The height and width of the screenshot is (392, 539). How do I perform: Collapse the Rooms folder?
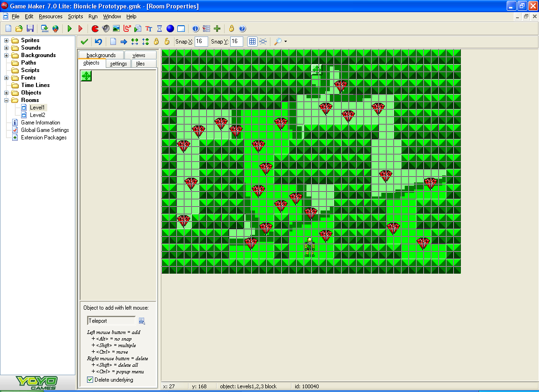[7, 100]
